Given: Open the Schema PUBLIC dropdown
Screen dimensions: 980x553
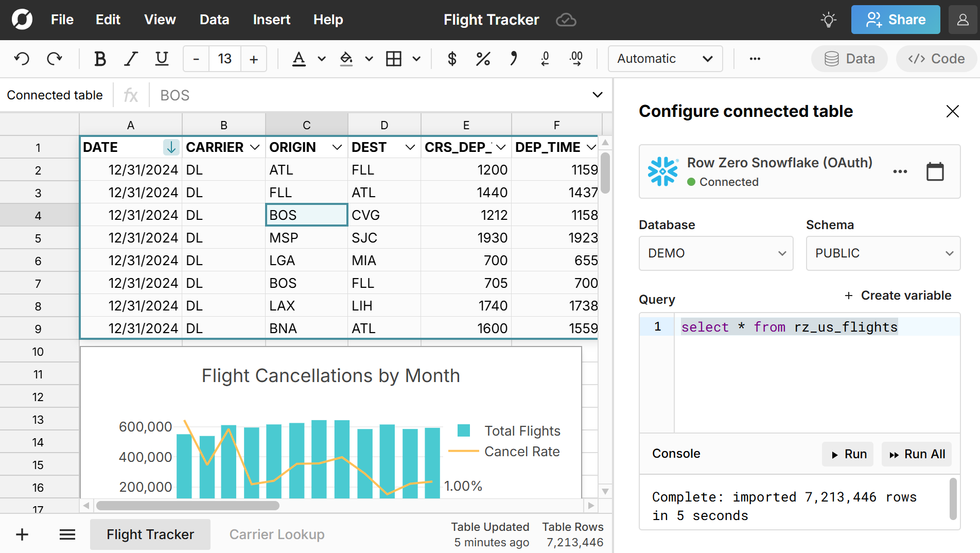Looking at the screenshot, I should pos(883,253).
